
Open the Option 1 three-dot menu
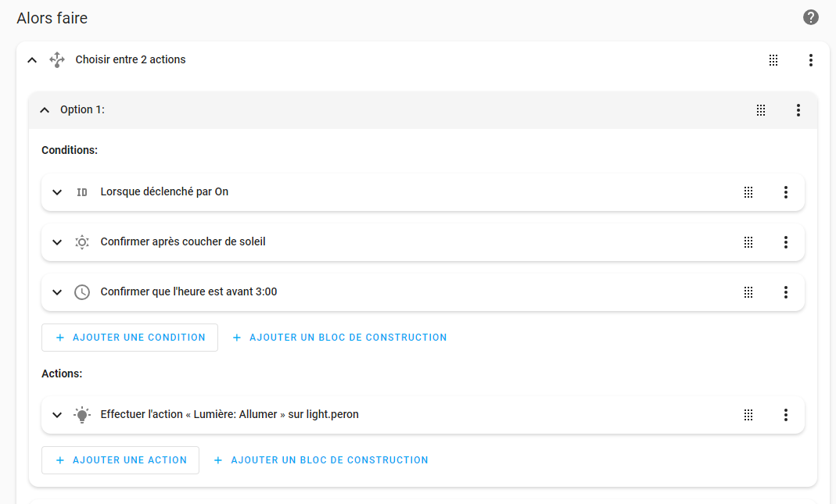point(798,110)
